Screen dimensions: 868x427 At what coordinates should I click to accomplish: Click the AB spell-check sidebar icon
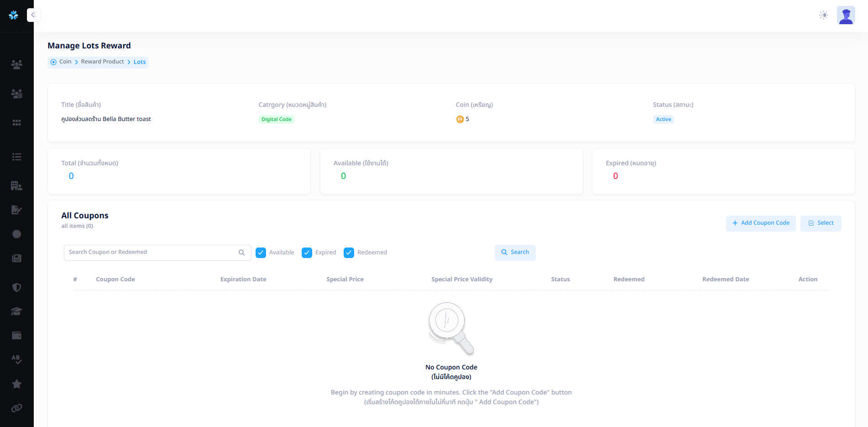(x=16, y=359)
